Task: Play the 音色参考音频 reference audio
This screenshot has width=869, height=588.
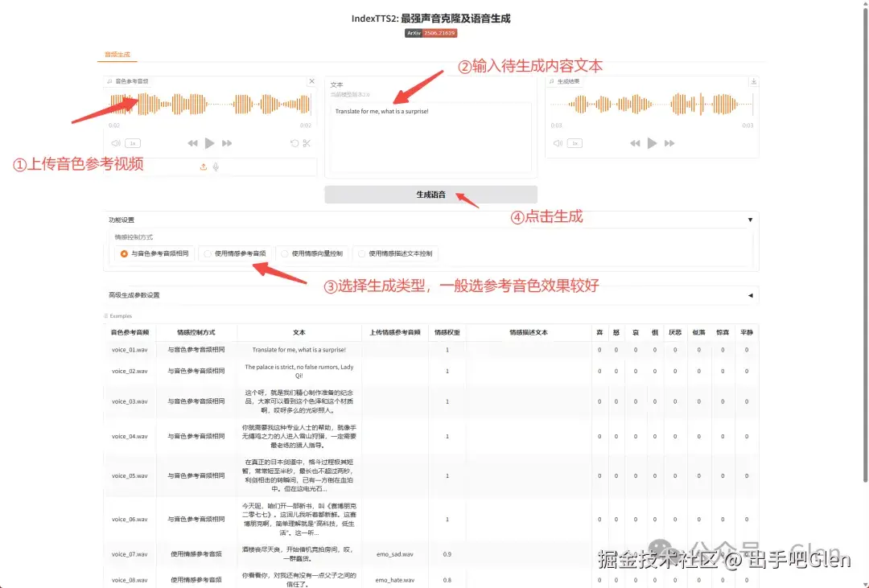Action: pyautogui.click(x=209, y=143)
